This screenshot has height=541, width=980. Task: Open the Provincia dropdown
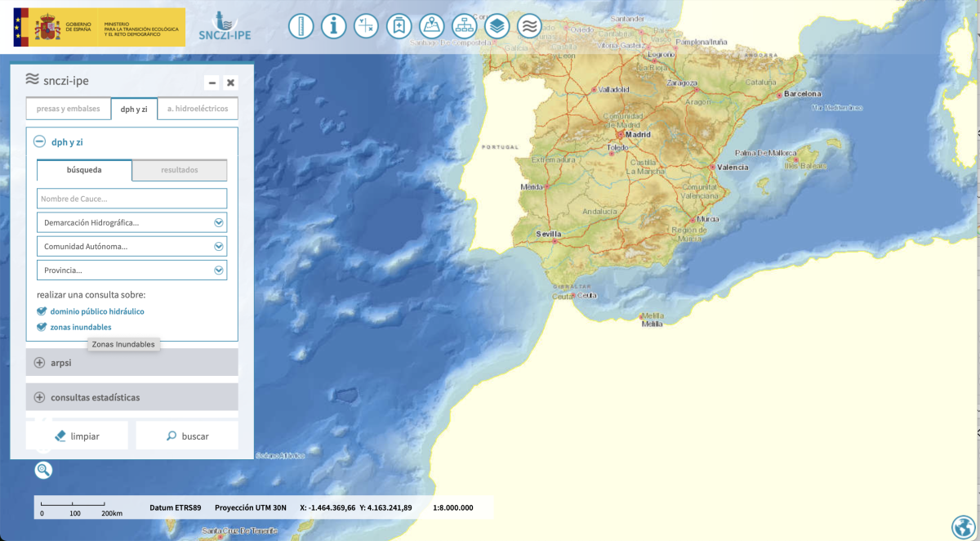coord(131,270)
